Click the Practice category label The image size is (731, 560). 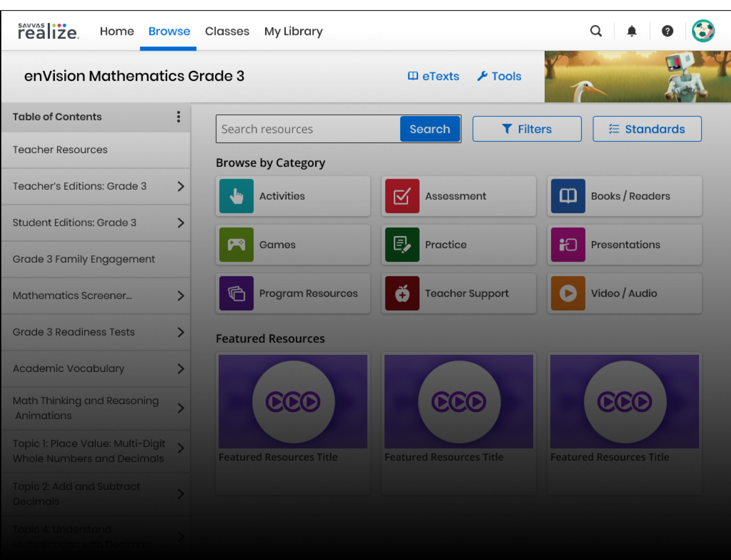446,245
